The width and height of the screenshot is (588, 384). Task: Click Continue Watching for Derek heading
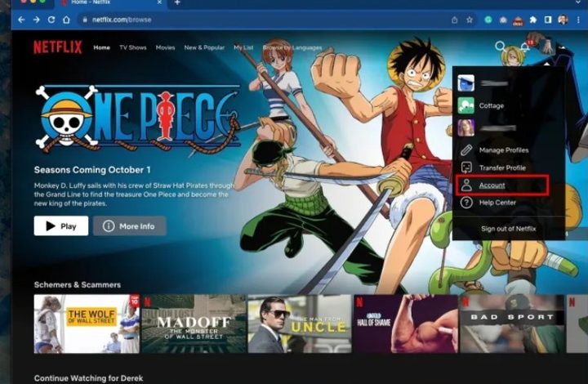(88, 378)
